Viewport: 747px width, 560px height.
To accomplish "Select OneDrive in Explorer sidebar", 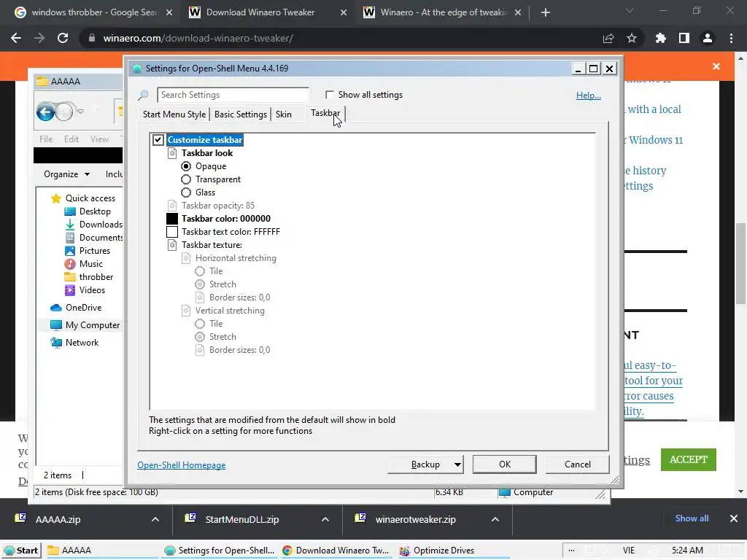I will point(76,308).
